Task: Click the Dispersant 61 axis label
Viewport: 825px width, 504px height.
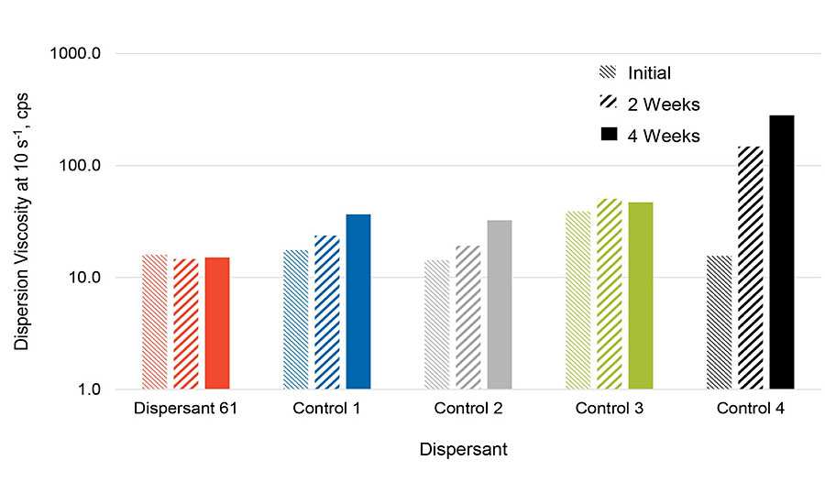Action: [x=186, y=408]
